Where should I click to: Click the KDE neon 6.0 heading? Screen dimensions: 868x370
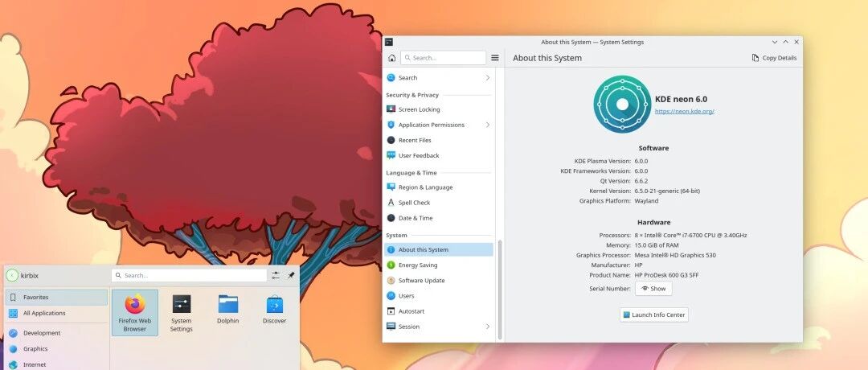pos(681,100)
